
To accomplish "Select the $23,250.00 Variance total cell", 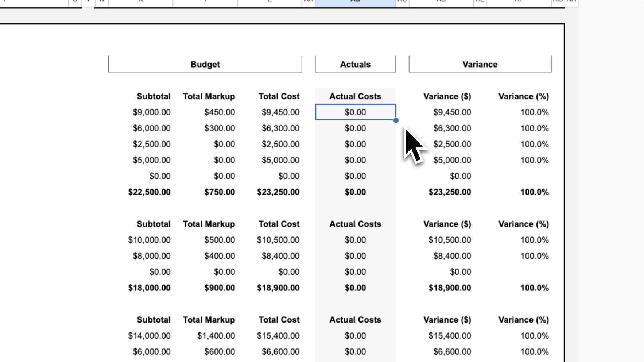I will coord(449,192).
